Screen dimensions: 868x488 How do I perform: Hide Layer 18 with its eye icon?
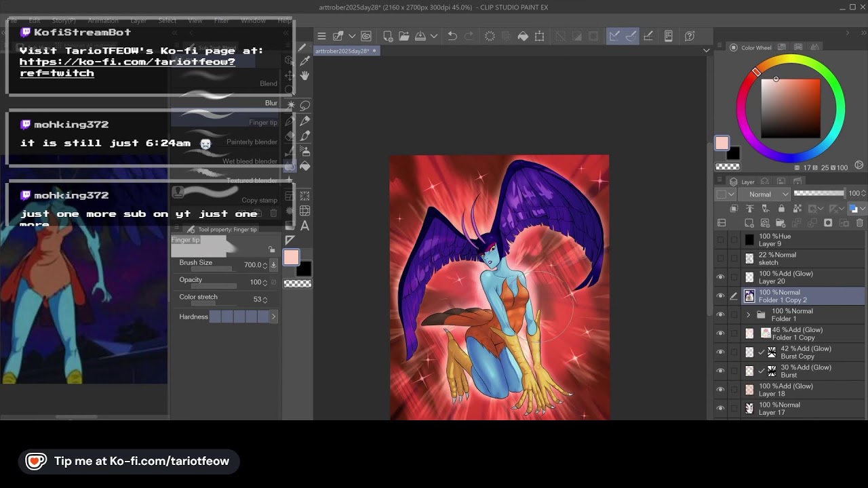pyautogui.click(x=720, y=390)
